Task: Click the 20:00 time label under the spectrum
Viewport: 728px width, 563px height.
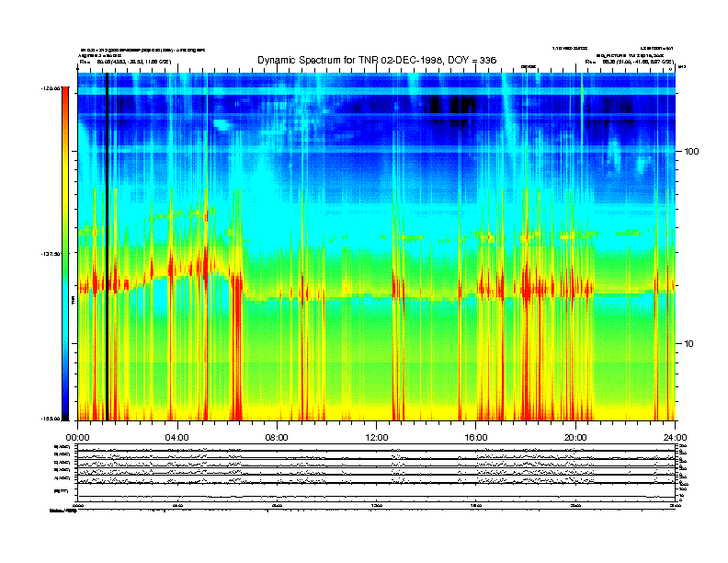Action: coord(575,438)
